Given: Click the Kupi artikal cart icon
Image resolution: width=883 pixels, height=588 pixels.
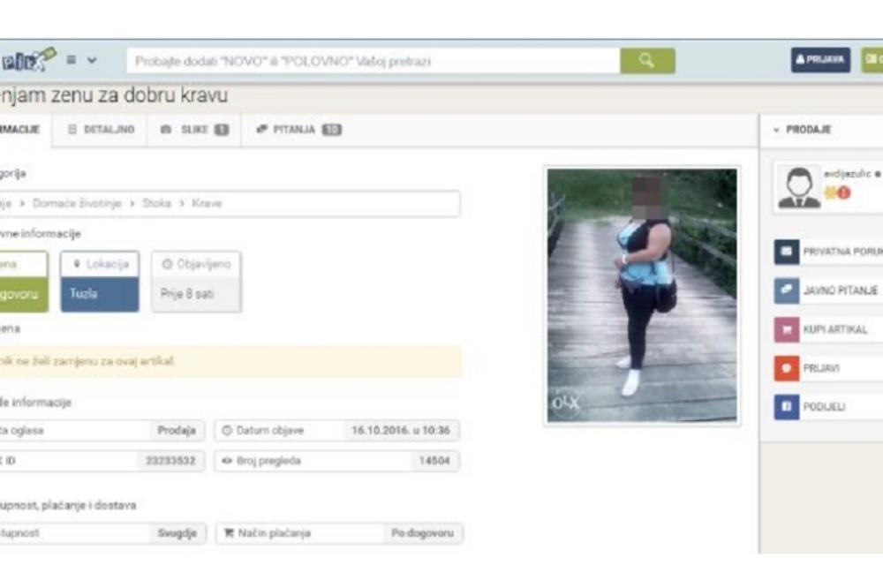Looking at the screenshot, I should pyautogui.click(x=786, y=329).
